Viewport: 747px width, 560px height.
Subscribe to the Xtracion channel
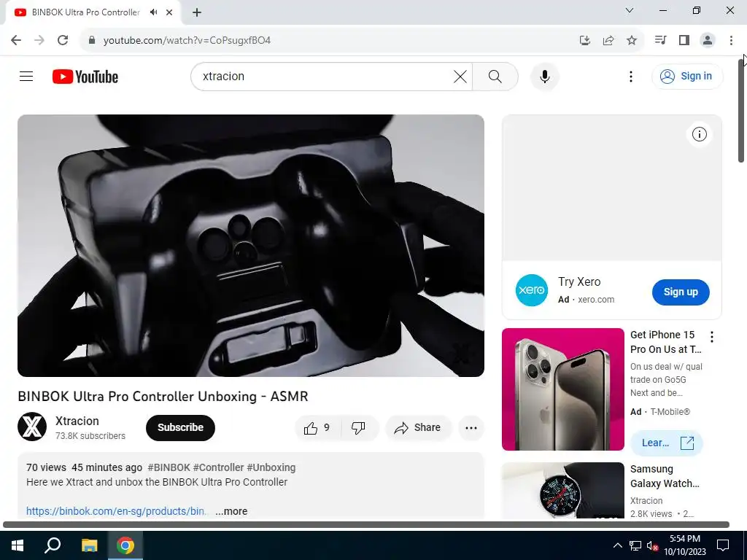click(181, 427)
